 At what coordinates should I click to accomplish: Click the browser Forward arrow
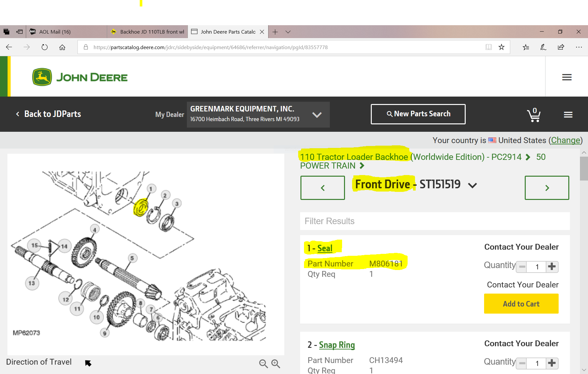[27, 47]
